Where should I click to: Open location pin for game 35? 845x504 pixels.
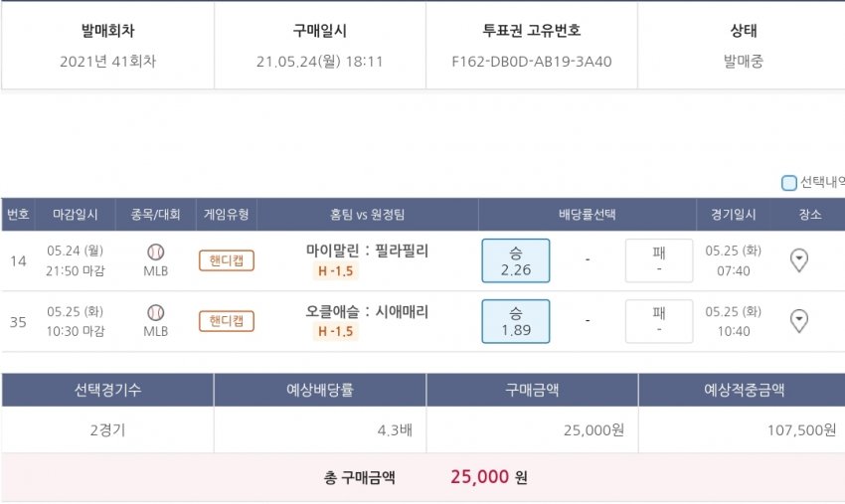point(798,321)
